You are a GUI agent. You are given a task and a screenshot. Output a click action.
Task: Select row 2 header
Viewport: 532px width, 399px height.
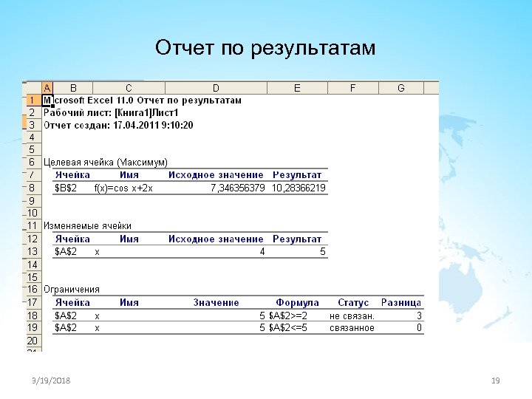[x=33, y=112]
